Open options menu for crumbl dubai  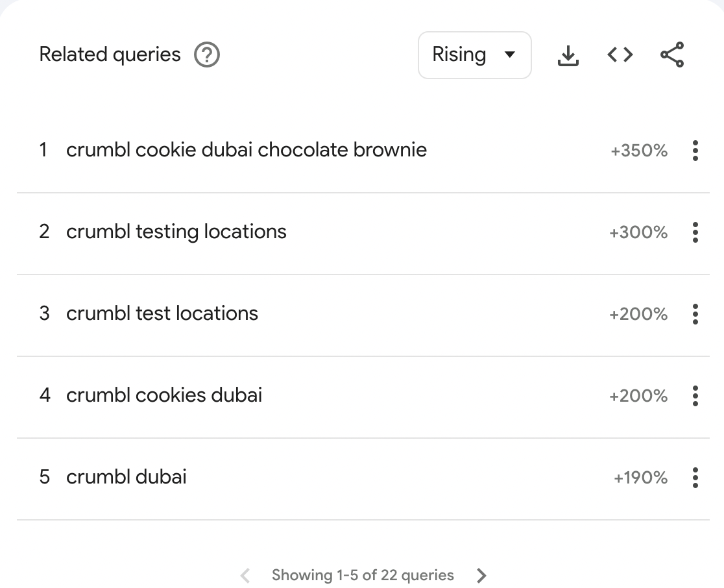[x=695, y=478]
